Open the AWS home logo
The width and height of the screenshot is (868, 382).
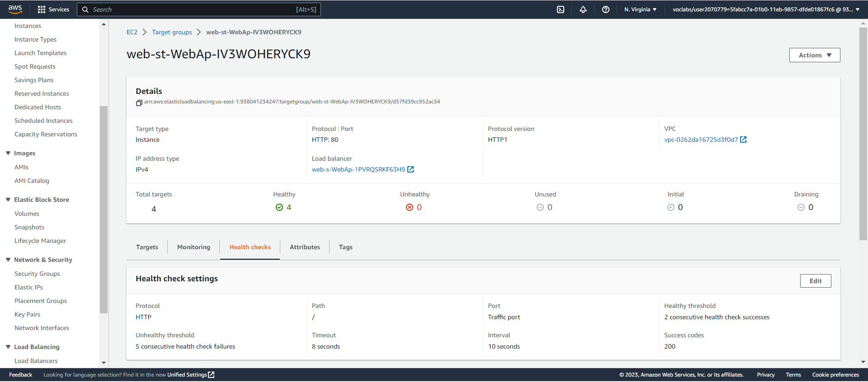click(x=15, y=9)
